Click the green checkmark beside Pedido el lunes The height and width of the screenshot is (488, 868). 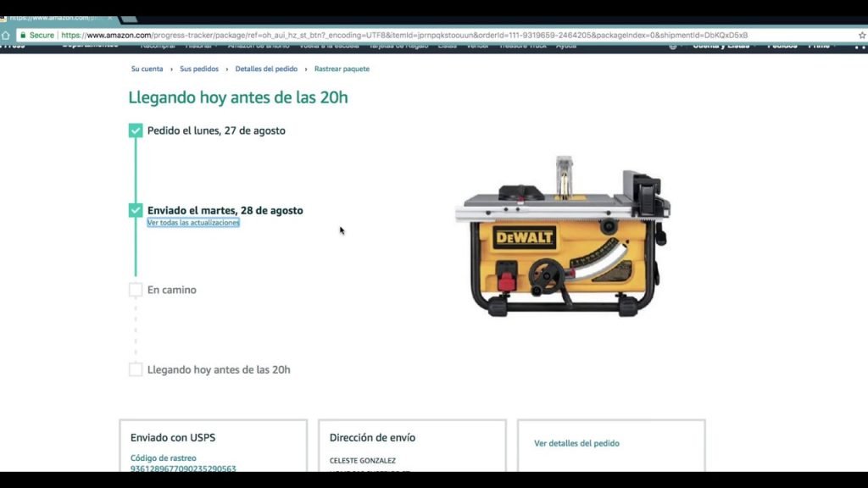click(x=136, y=130)
